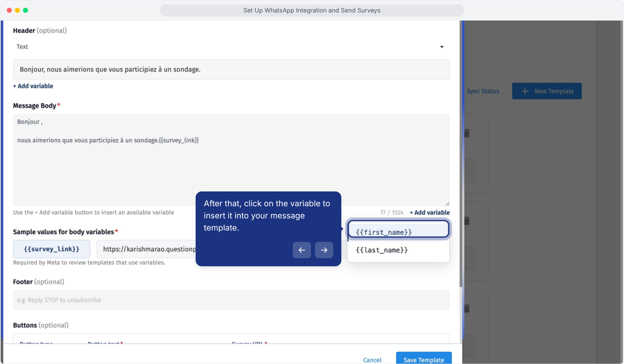Click the window title bar text
The image size is (624, 364).
coord(312,10)
